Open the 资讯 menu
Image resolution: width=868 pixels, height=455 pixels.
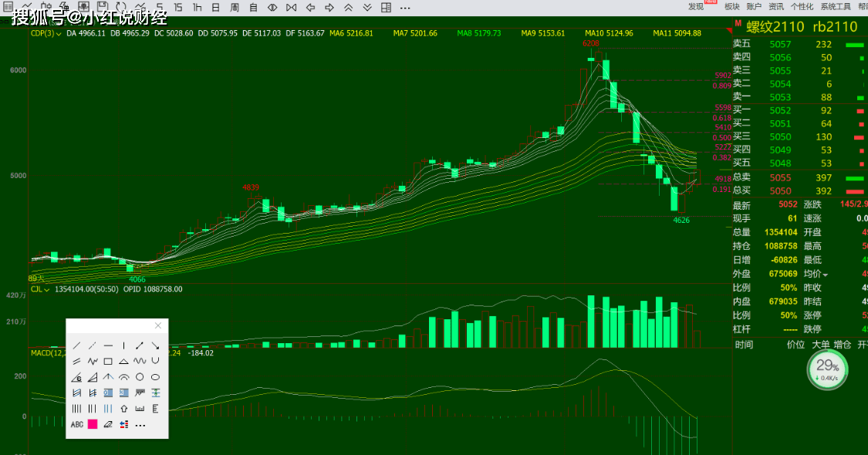click(x=775, y=6)
